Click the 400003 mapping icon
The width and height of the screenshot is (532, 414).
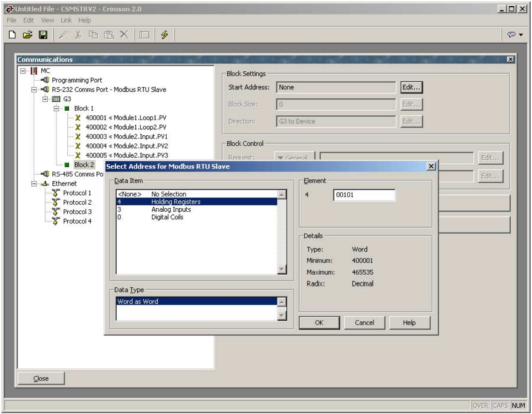[x=78, y=137]
